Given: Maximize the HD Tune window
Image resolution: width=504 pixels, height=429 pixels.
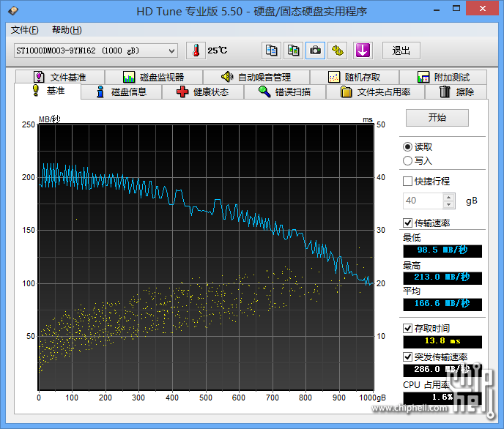Looking at the screenshot, I should pos(456,9).
